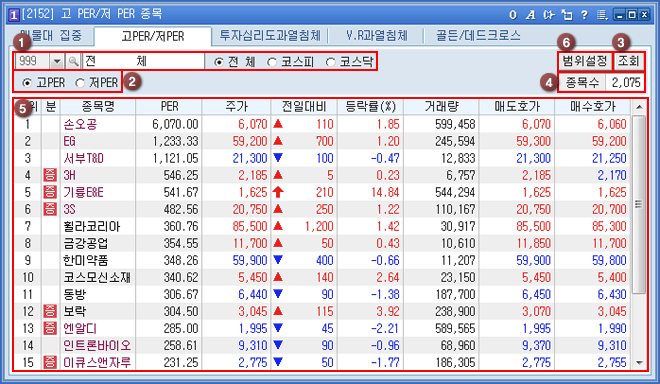
Task: Open the 골든/데드크로스 tab
Action: [x=478, y=35]
